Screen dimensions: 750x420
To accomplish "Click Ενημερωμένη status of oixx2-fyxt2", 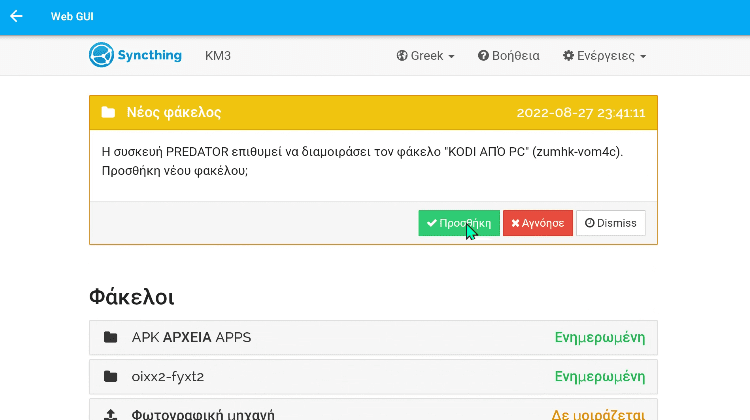I will coord(600,377).
